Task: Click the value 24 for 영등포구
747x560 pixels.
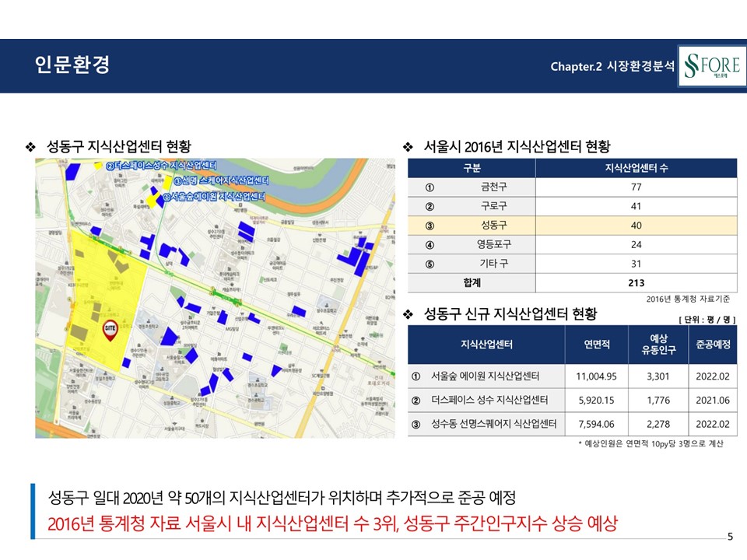Action: 637,245
